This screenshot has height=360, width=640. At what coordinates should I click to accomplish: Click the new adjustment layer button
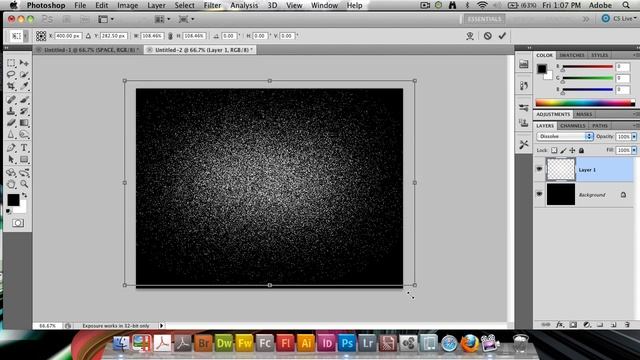point(587,324)
